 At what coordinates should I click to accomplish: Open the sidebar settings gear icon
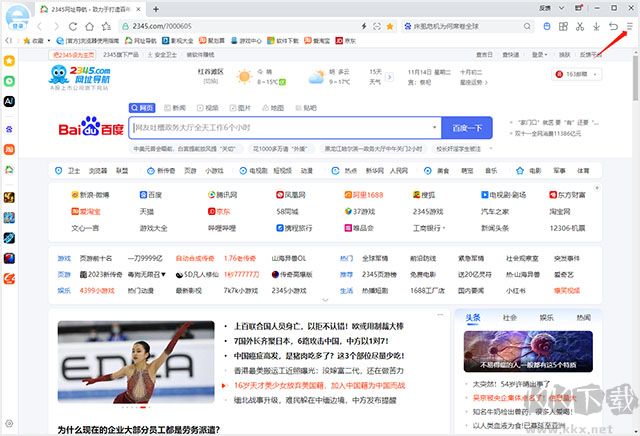(9, 424)
